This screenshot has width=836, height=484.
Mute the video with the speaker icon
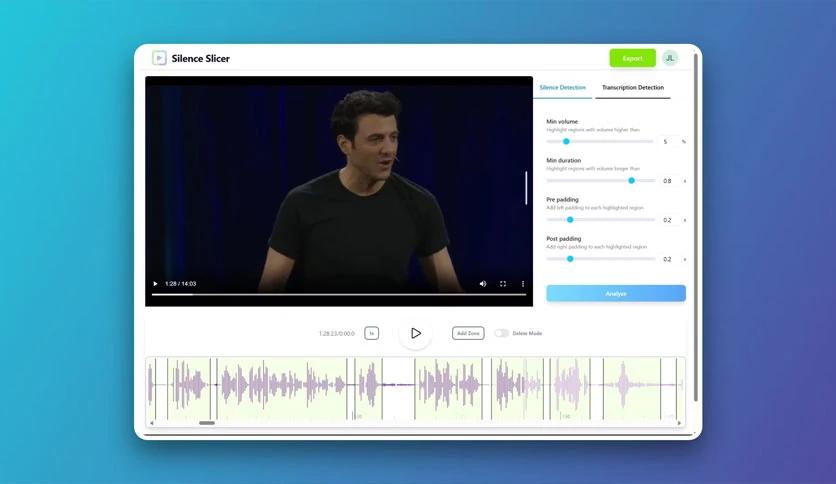tap(483, 284)
